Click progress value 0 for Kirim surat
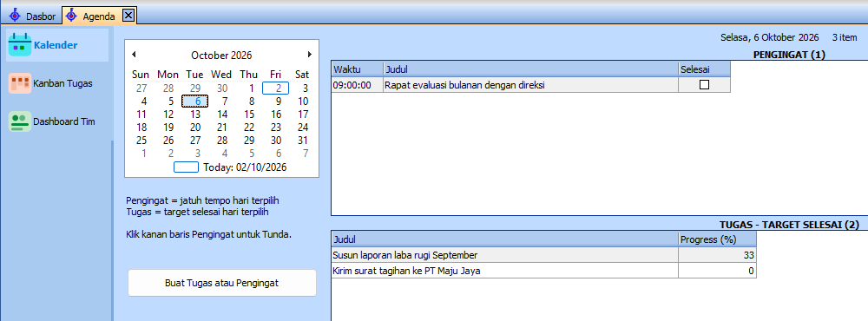Image resolution: width=868 pixels, height=321 pixels. click(x=717, y=271)
